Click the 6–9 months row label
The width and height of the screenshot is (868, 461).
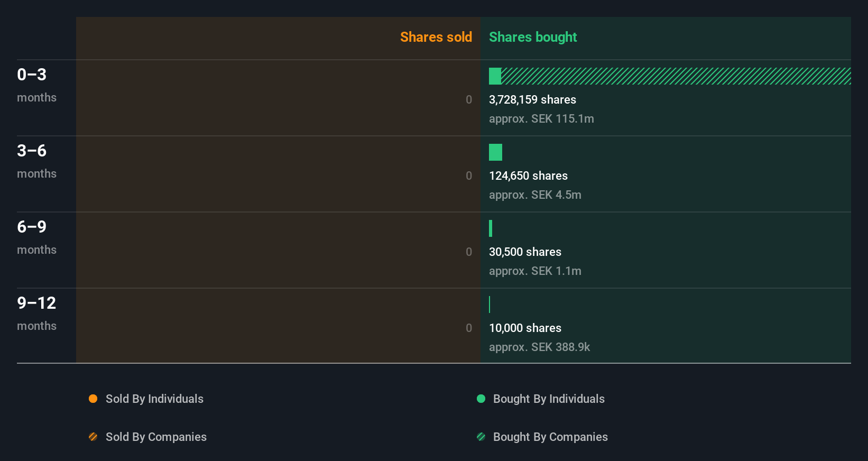click(x=36, y=237)
